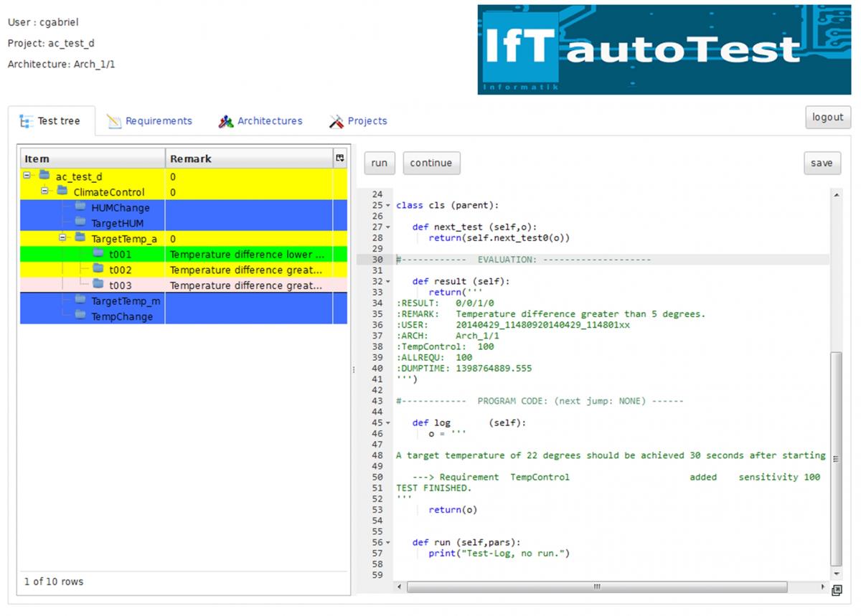Click the Requirements tab notepad icon
The image size is (861, 616).
click(x=114, y=121)
